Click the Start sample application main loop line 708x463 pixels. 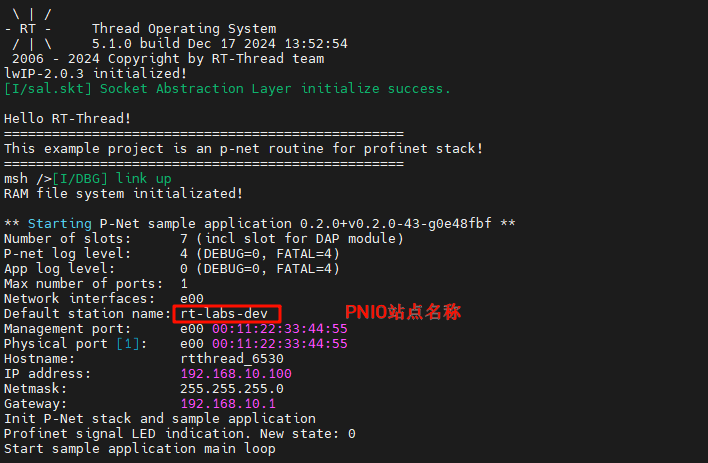click(x=139, y=448)
